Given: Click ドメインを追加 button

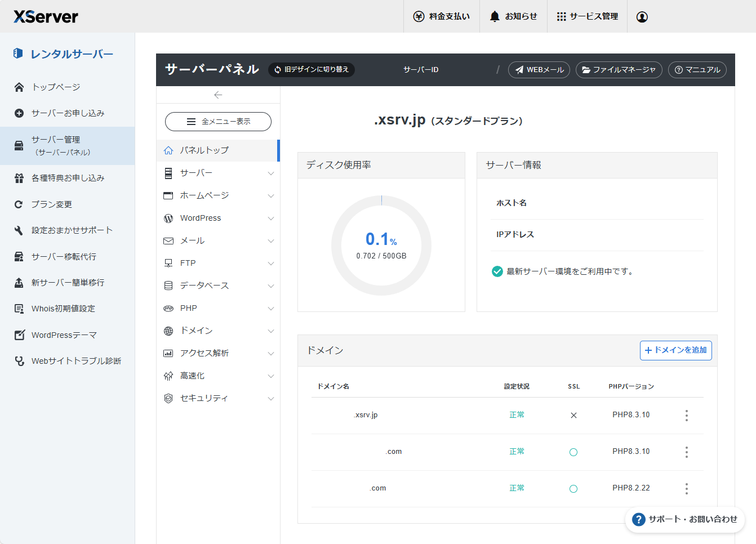Looking at the screenshot, I should tap(676, 350).
